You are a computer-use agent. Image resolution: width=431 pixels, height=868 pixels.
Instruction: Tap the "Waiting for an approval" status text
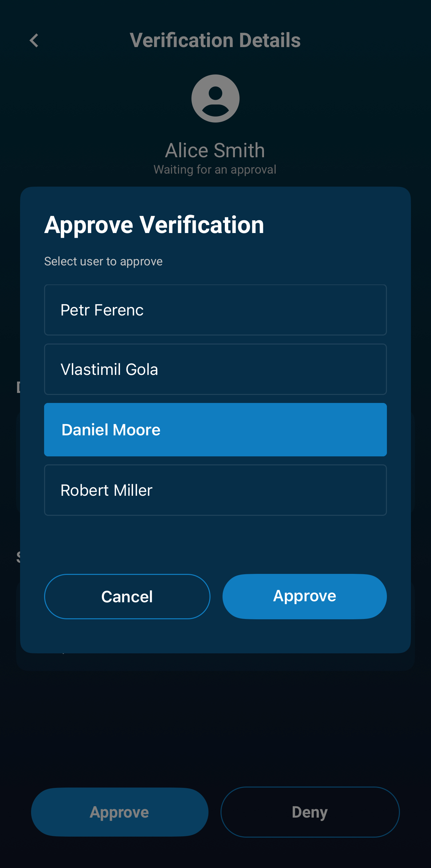tap(215, 170)
